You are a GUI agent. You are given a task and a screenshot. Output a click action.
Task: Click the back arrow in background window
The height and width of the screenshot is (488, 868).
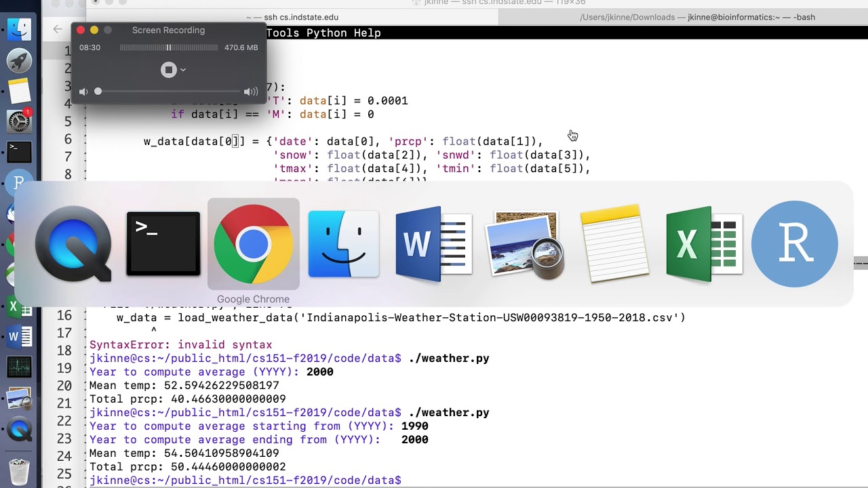coord(57,29)
